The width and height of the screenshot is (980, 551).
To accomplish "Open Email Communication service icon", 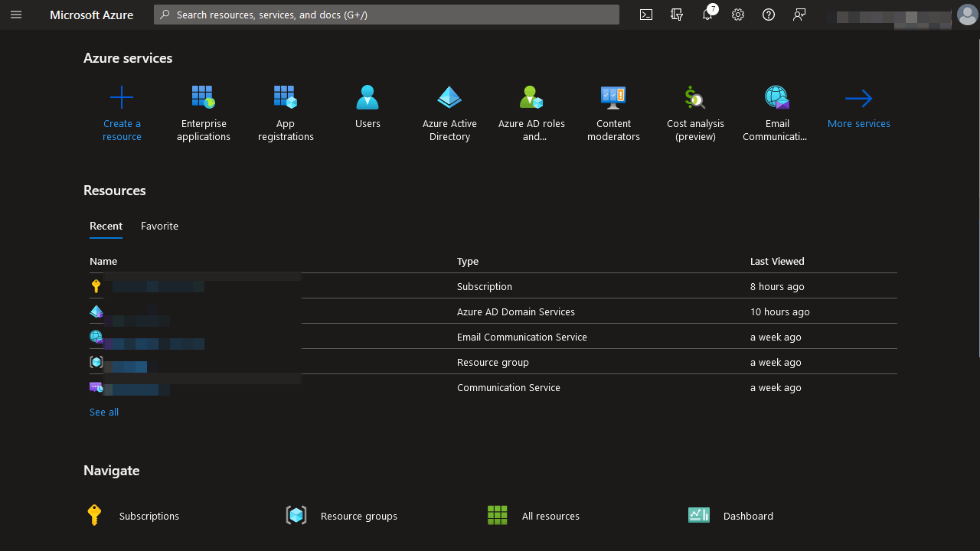I will (x=777, y=97).
